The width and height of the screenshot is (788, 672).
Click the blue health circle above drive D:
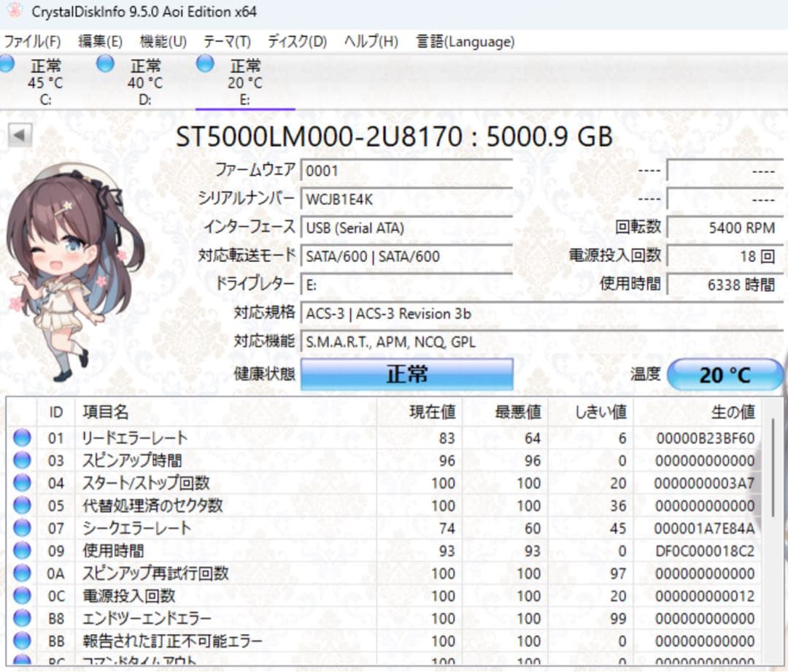[x=105, y=64]
